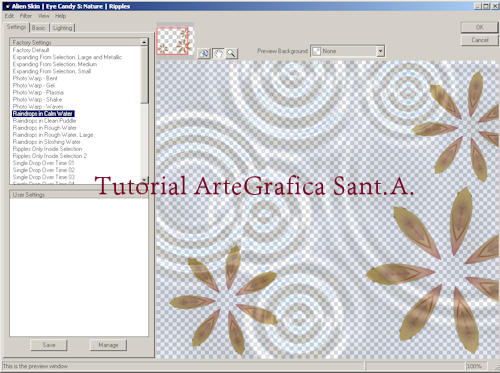
Task: Select Raindrops in Sloshing Water preset
Action: click(47, 142)
